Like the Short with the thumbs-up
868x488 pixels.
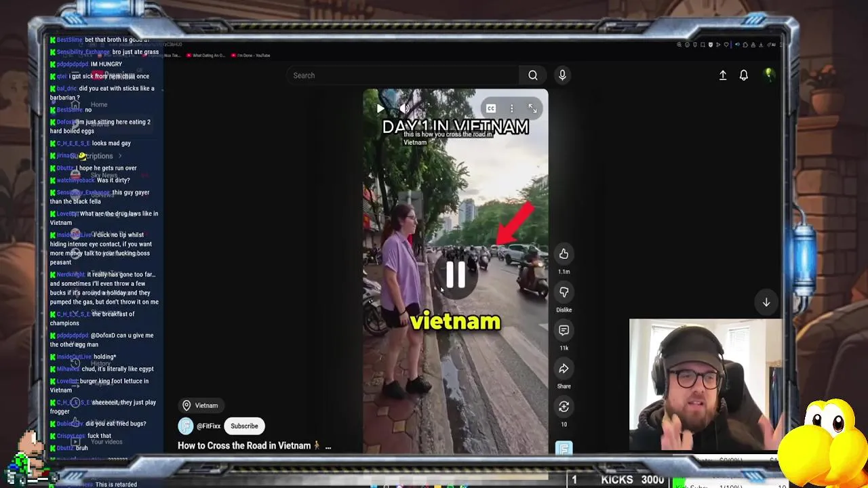click(564, 253)
